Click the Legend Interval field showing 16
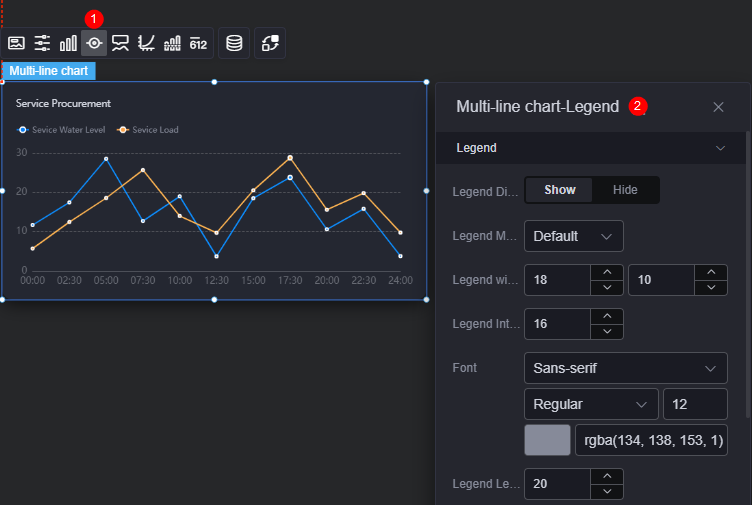The height and width of the screenshot is (505, 752). coord(557,324)
